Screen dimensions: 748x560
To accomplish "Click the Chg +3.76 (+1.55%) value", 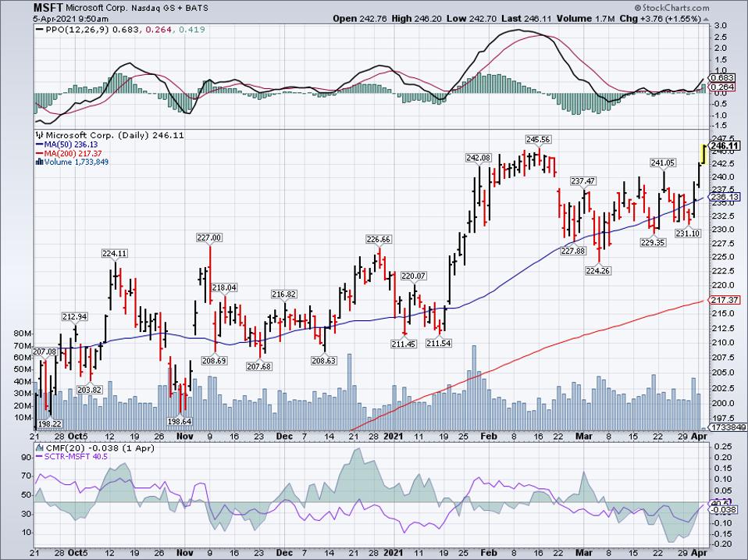I will 661,19.
